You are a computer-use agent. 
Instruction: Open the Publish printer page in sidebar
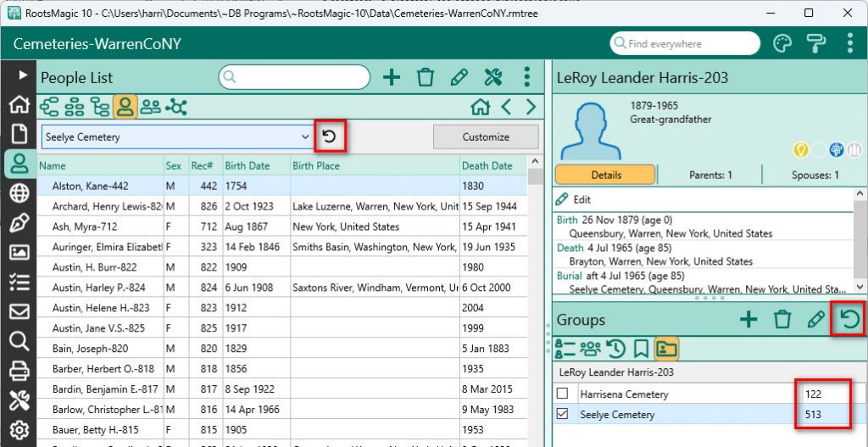click(x=19, y=372)
